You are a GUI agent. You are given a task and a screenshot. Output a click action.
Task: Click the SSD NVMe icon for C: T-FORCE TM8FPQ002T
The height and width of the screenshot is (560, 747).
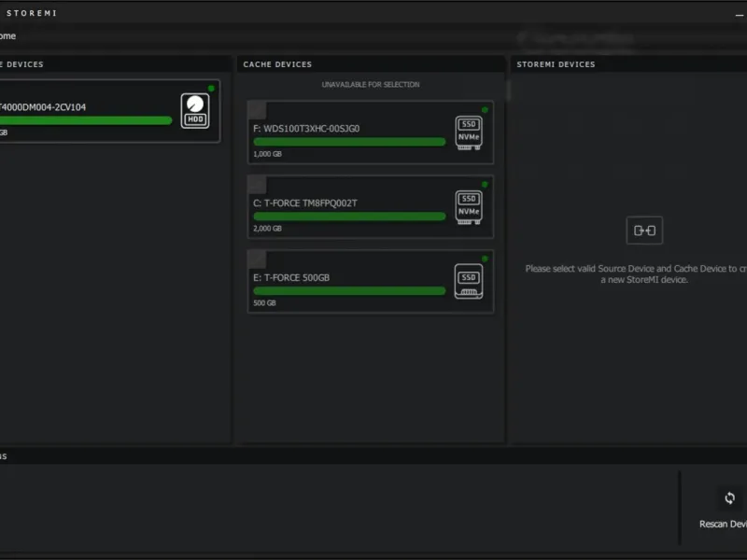click(469, 207)
